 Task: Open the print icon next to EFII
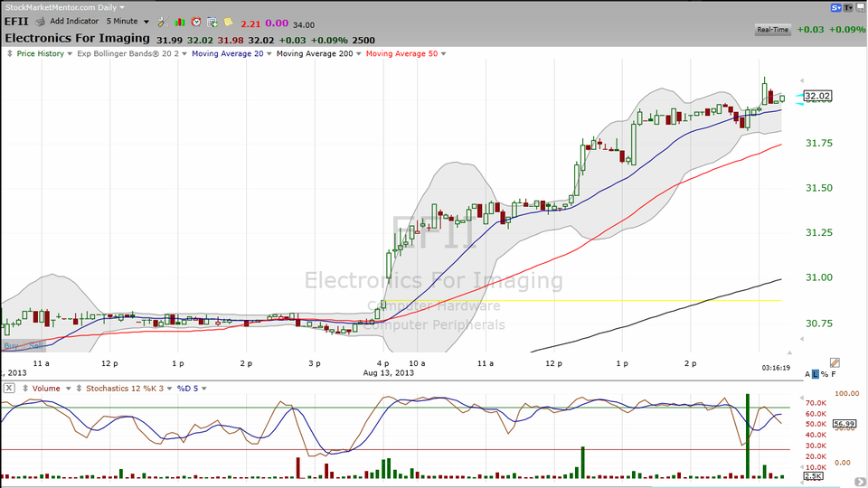tap(40, 22)
